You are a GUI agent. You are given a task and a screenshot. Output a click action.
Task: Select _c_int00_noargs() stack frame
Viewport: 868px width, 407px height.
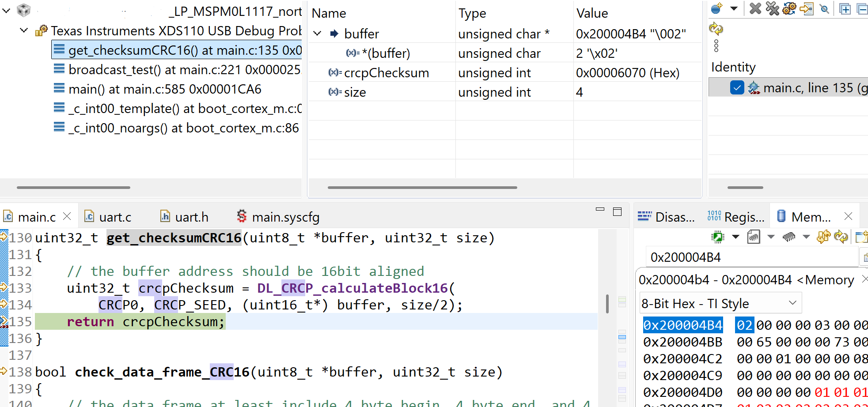(184, 128)
